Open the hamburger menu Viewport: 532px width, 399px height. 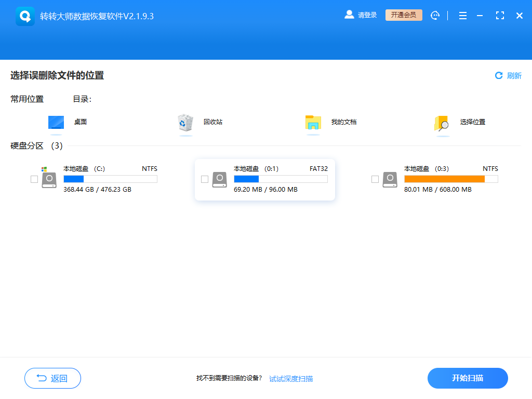pyautogui.click(x=462, y=15)
